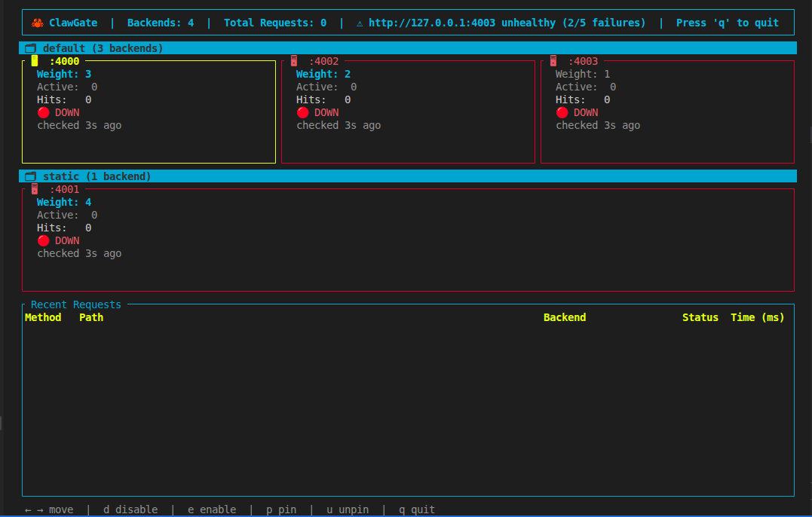The height and width of the screenshot is (517, 812).
Task: Click 'checked 3s ago' on backend :4000
Action: 79,126
